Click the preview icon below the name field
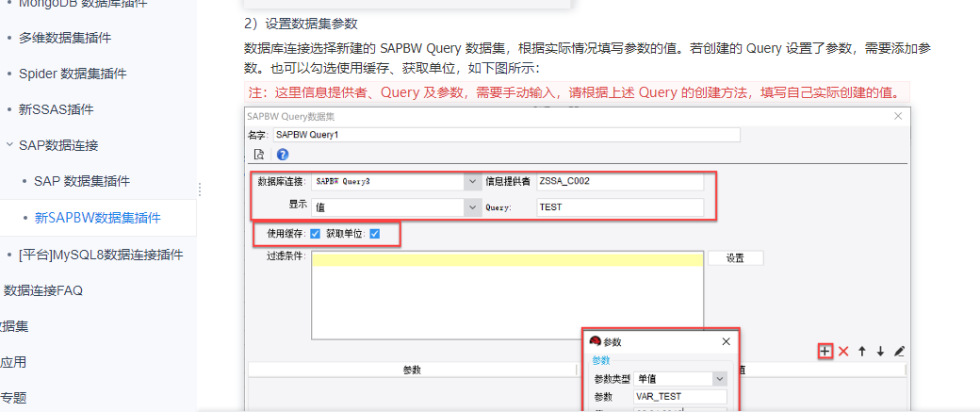The height and width of the screenshot is (412, 980). 259,155
